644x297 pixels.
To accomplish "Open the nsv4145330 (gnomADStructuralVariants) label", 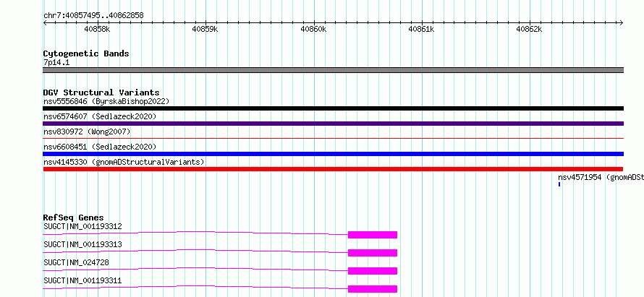I will tap(124, 162).
